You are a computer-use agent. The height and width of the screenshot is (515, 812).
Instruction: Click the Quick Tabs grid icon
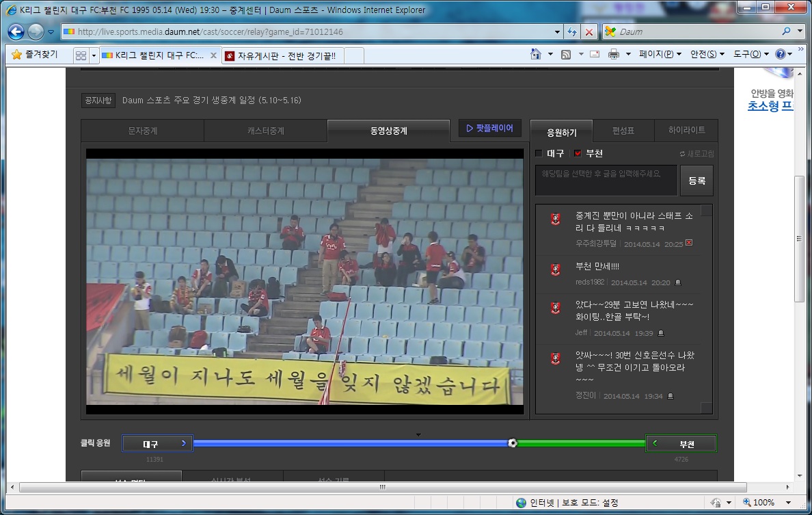(81, 55)
